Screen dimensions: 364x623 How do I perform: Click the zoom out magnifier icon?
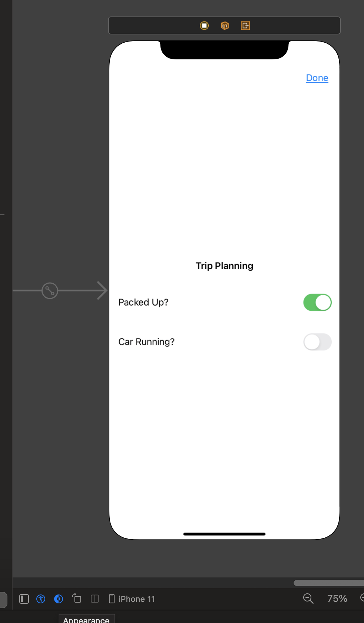point(308,599)
